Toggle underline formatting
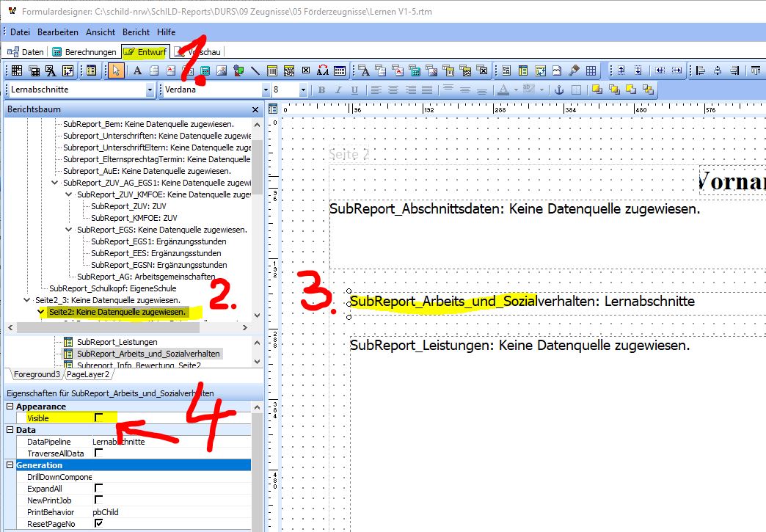 tap(354, 90)
